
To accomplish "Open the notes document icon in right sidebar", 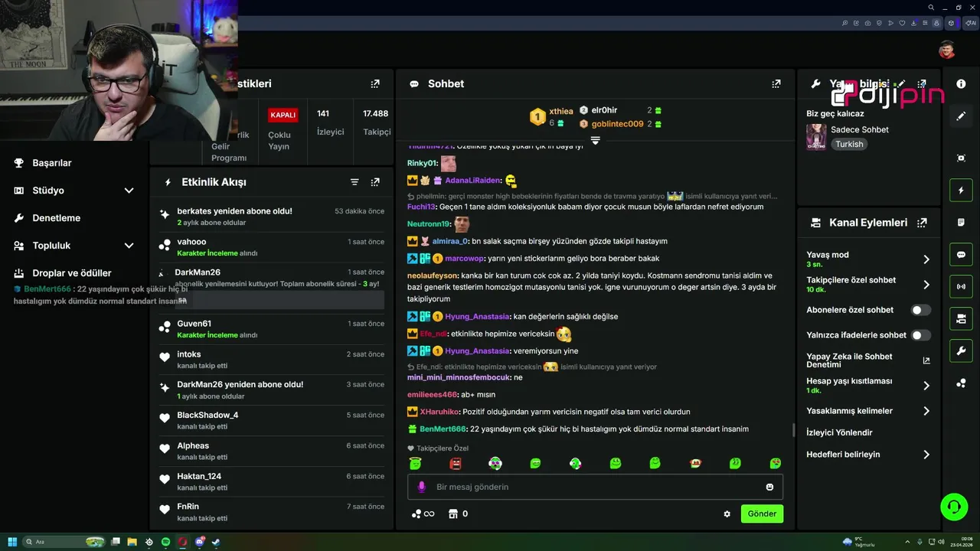I will [961, 222].
